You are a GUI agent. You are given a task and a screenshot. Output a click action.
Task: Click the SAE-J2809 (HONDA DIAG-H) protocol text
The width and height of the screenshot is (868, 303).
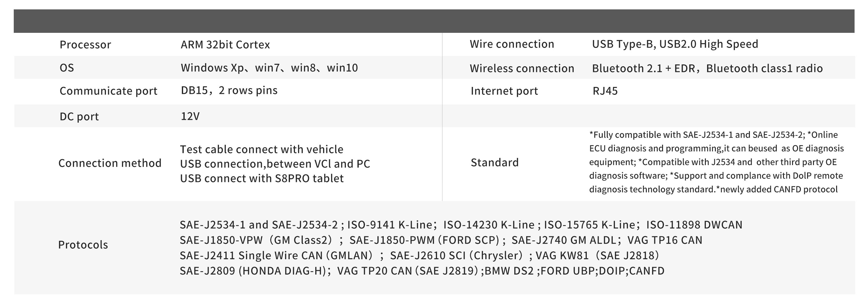coord(254,271)
